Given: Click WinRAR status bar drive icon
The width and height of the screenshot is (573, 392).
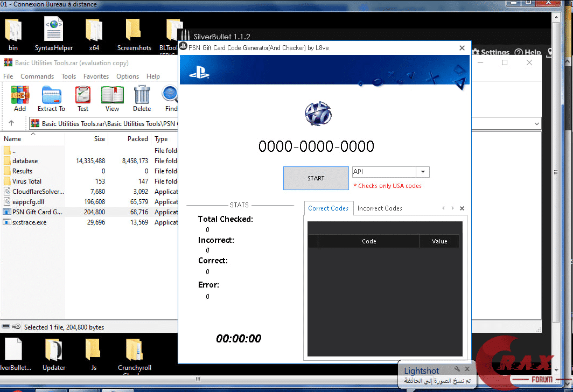Looking at the screenshot, I should tap(6, 326).
